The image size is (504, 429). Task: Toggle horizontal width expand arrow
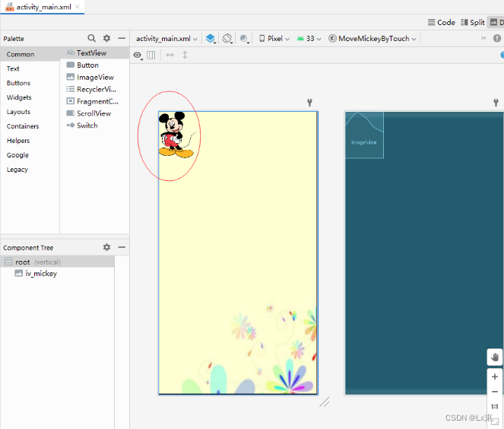tap(170, 55)
